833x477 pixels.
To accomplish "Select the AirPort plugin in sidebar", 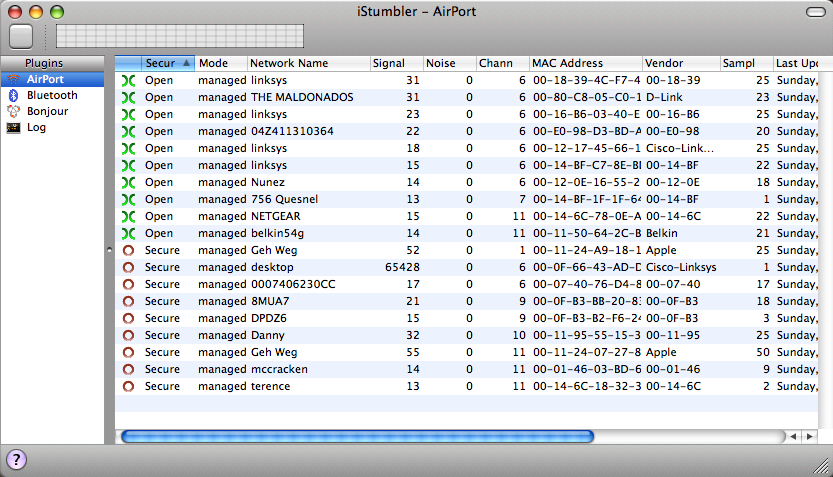I will 52,79.
